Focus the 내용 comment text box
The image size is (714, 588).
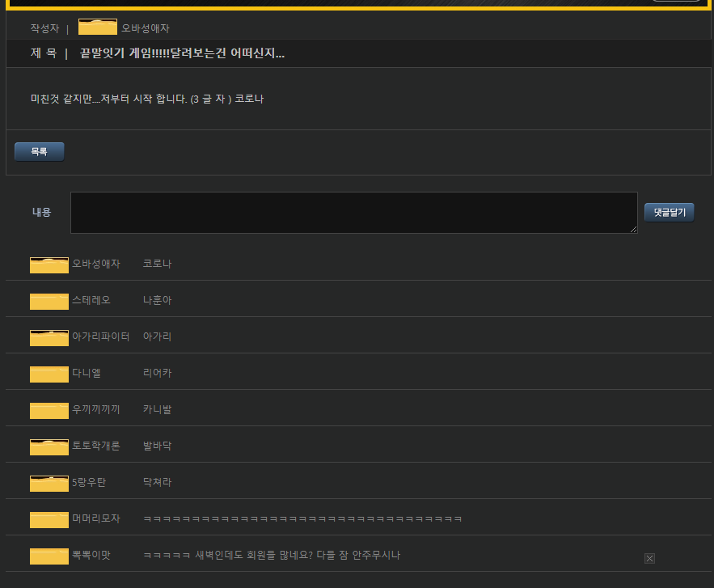click(353, 213)
